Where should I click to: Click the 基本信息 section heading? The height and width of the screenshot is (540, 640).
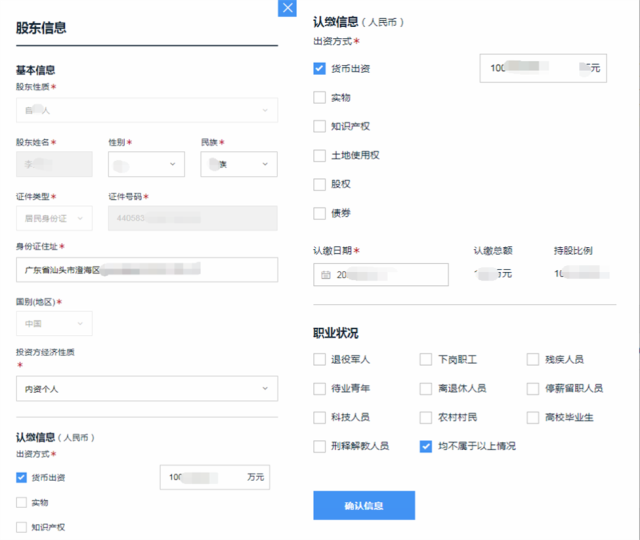[x=36, y=70]
